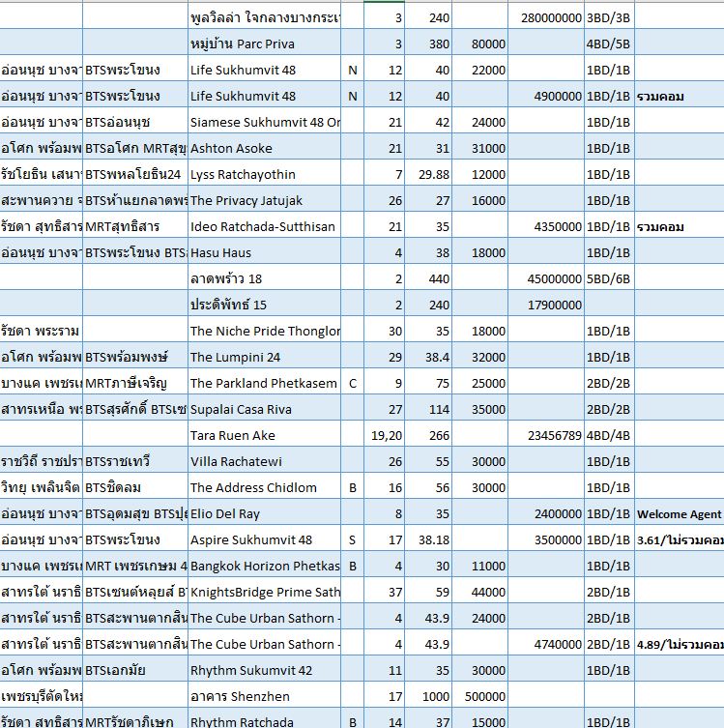Select the price cell 17900000
724x728 pixels.
pyautogui.click(x=546, y=305)
